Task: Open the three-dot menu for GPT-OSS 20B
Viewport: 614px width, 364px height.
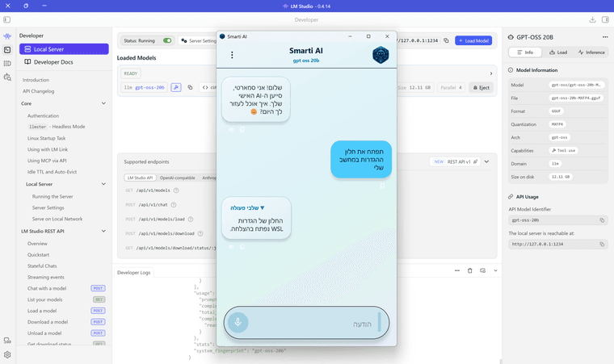Action: click(x=605, y=37)
